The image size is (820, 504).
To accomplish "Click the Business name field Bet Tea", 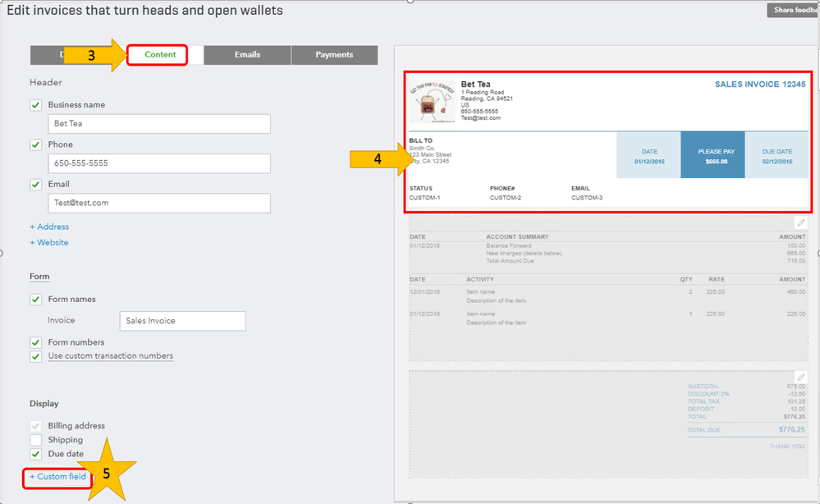I will pos(159,124).
